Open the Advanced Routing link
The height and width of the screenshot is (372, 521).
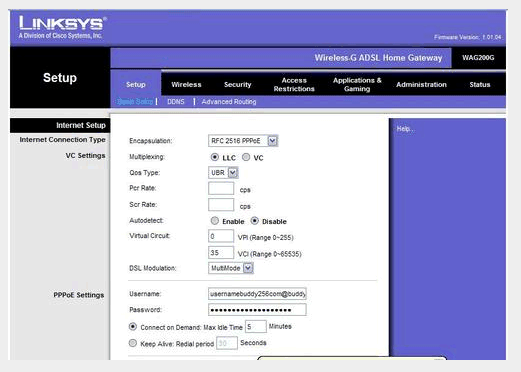(x=229, y=102)
